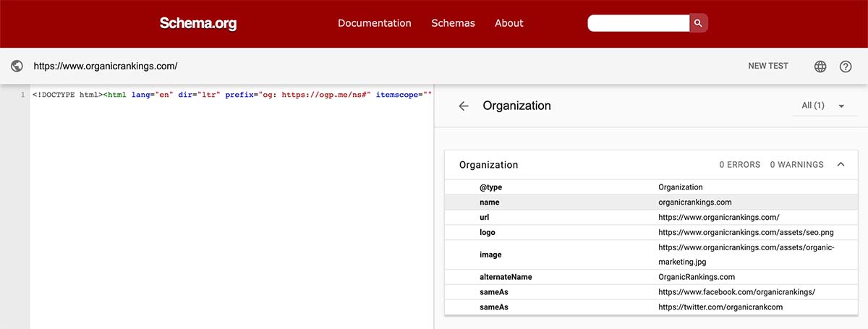Click the OrganicRankings.com alternateName value

[697, 277]
